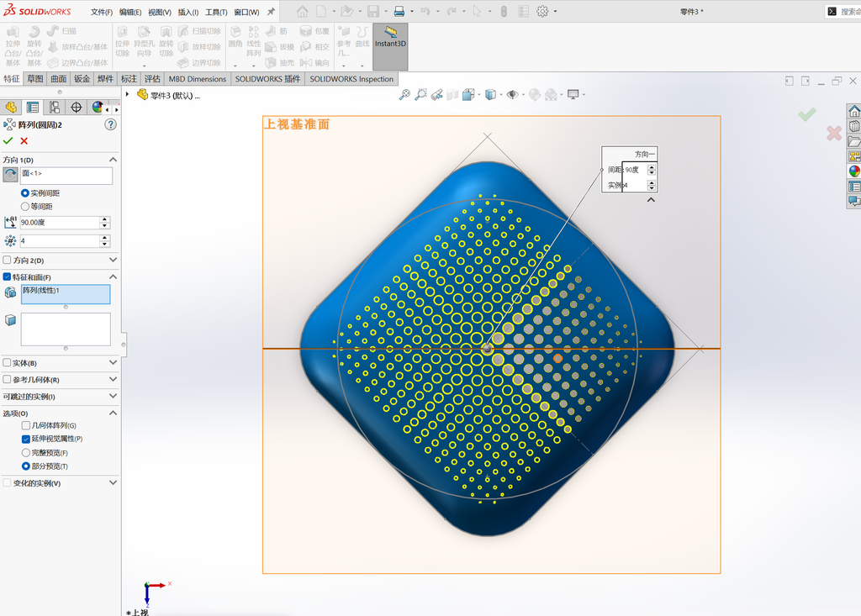This screenshot has width=861, height=616.
Task: Open the 工具(T) menu
Action: point(216,12)
